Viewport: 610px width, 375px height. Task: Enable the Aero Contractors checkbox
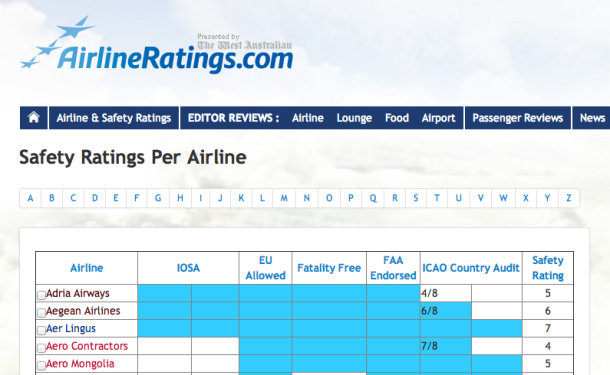[41, 348]
